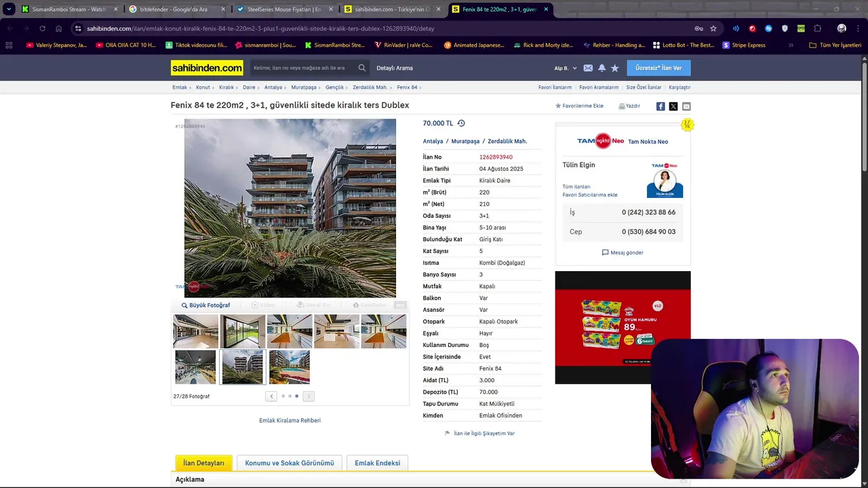The height and width of the screenshot is (488, 868).
Task: Click Büyük Fotoğraf button
Action: point(205,305)
